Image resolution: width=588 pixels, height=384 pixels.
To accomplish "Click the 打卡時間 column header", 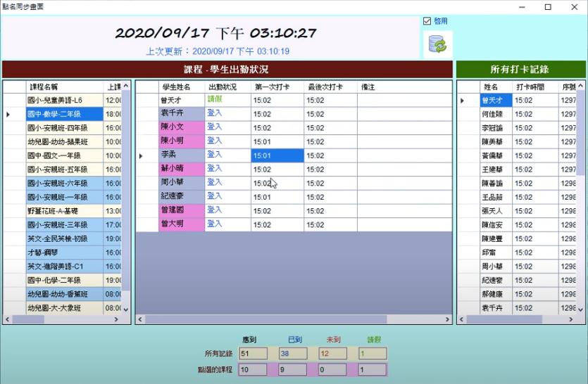I will (x=534, y=87).
